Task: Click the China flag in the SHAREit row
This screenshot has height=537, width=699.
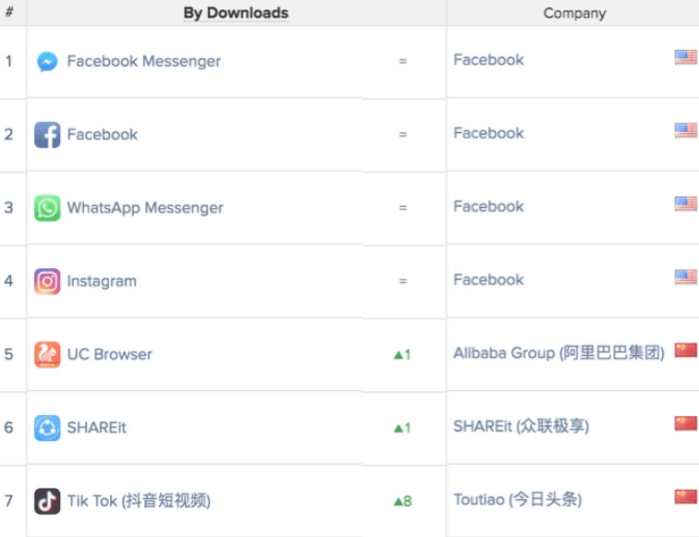Action: (x=686, y=423)
